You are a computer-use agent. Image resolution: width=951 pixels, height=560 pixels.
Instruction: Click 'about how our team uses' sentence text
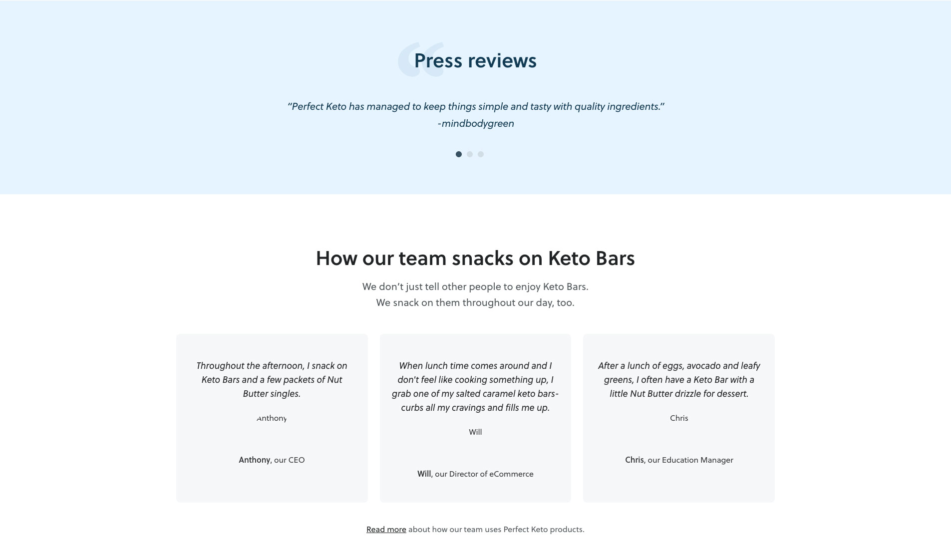point(496,530)
